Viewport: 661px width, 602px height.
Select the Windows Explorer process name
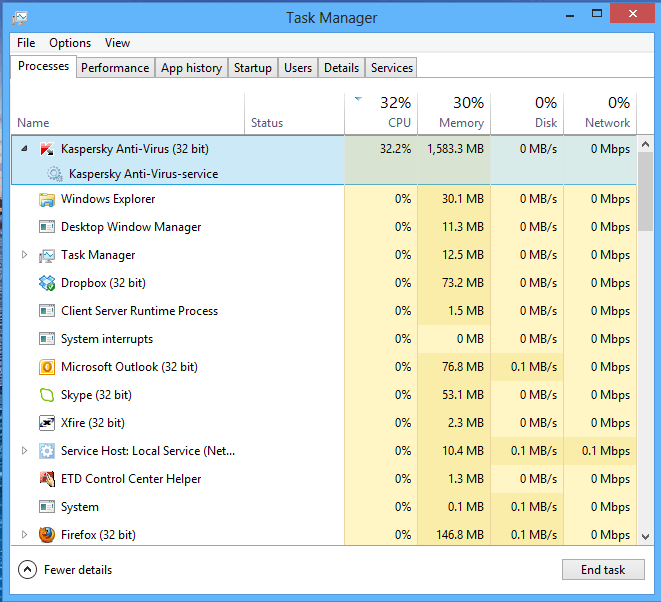pos(108,199)
